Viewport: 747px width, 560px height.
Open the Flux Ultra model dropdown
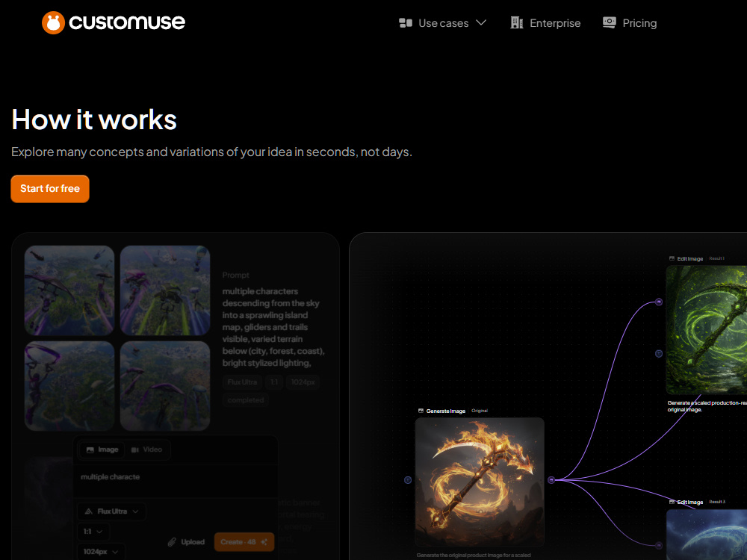111,511
